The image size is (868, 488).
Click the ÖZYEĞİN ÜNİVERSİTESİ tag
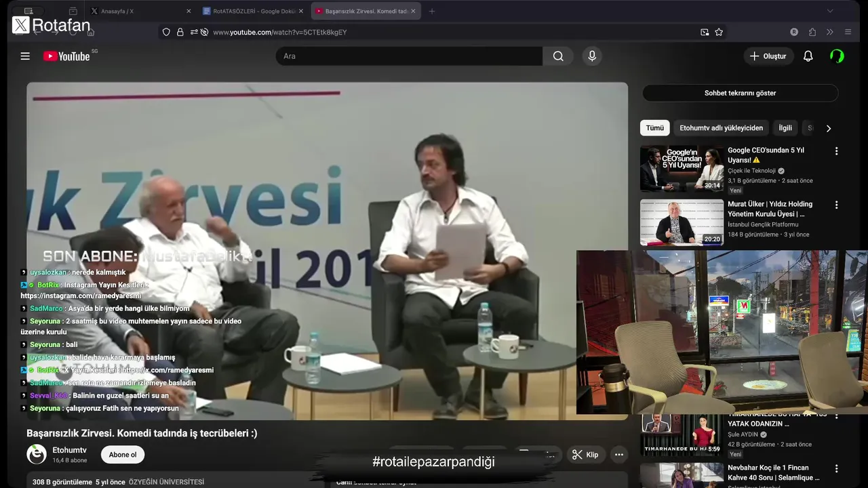click(x=166, y=482)
